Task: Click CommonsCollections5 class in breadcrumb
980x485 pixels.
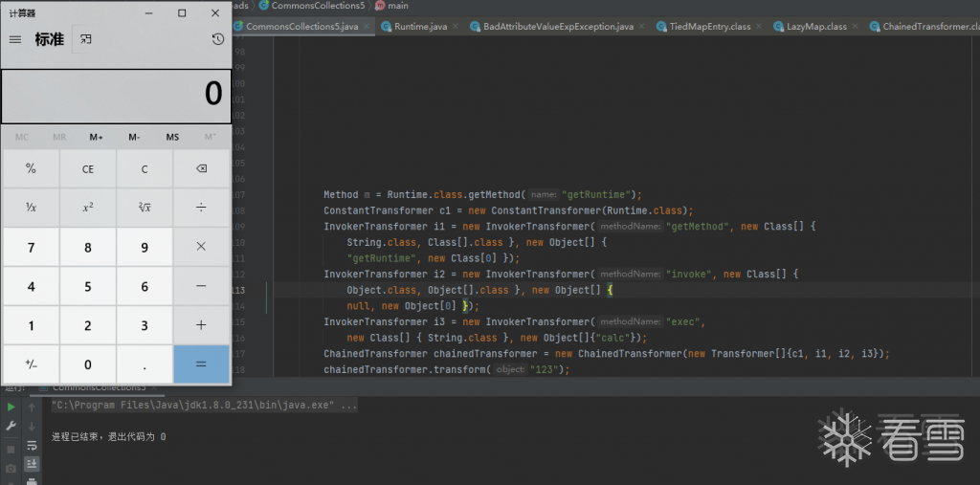Action: (311, 6)
